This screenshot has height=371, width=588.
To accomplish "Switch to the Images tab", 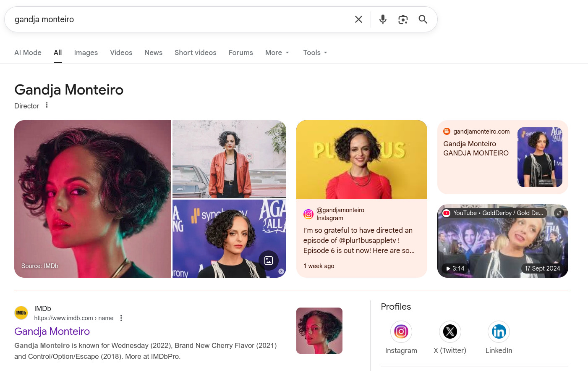I will [x=86, y=53].
